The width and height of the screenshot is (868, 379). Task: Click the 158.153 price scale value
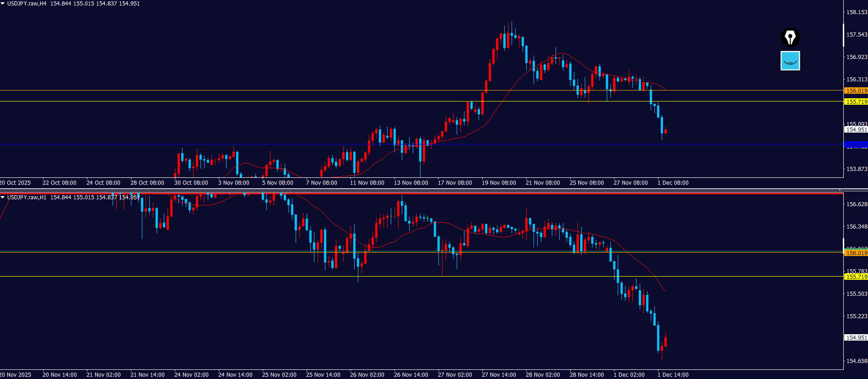click(856, 12)
